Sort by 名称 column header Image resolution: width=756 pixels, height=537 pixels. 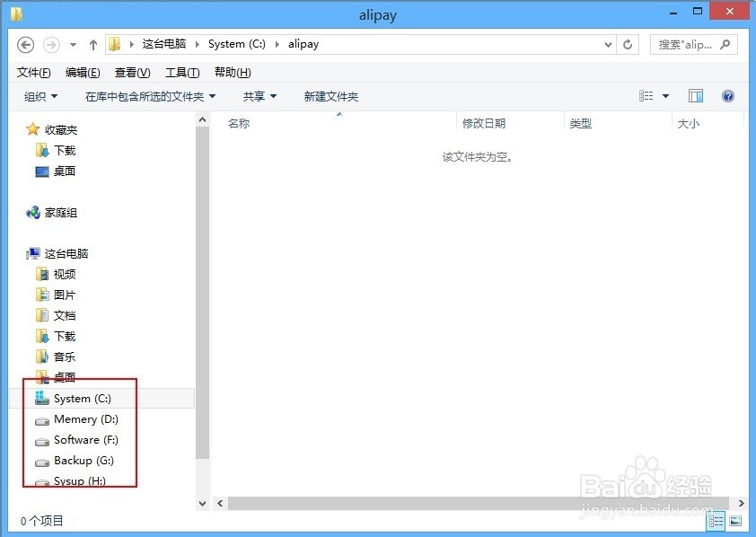point(239,123)
